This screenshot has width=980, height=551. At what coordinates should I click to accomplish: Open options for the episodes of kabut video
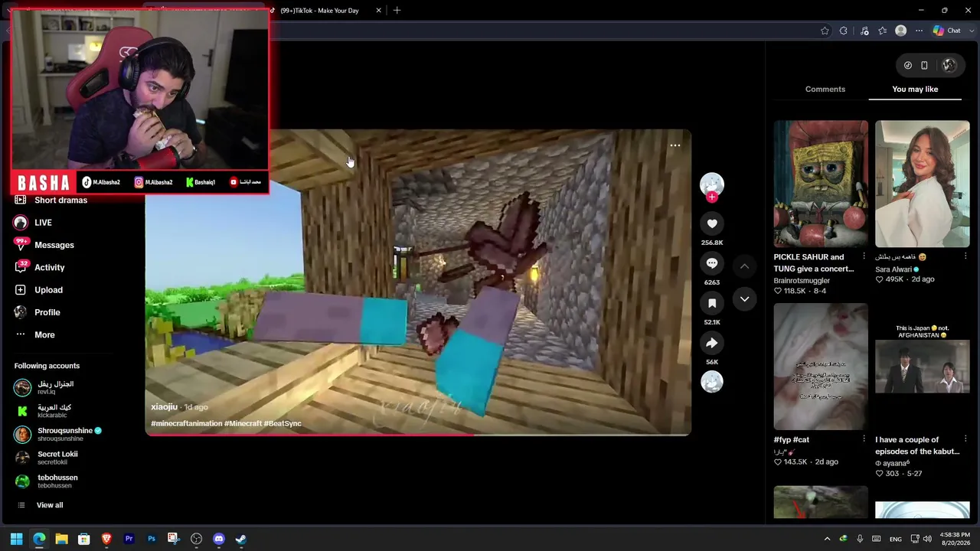(965, 439)
